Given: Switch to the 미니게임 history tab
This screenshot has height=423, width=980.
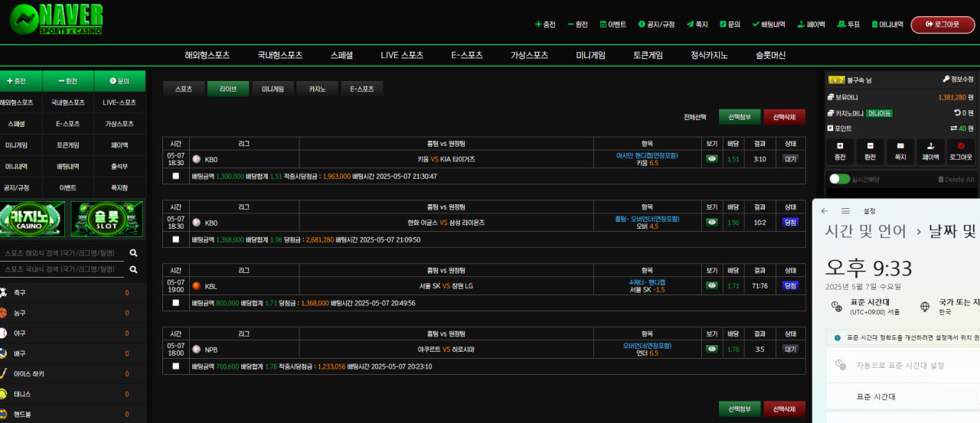Looking at the screenshot, I should coord(273,89).
